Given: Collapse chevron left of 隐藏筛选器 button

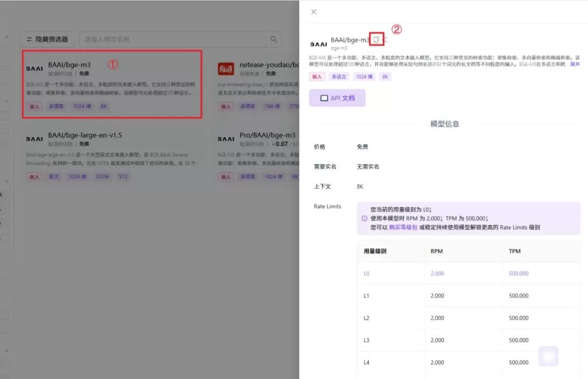Looking at the screenshot, I should (x=7, y=36).
